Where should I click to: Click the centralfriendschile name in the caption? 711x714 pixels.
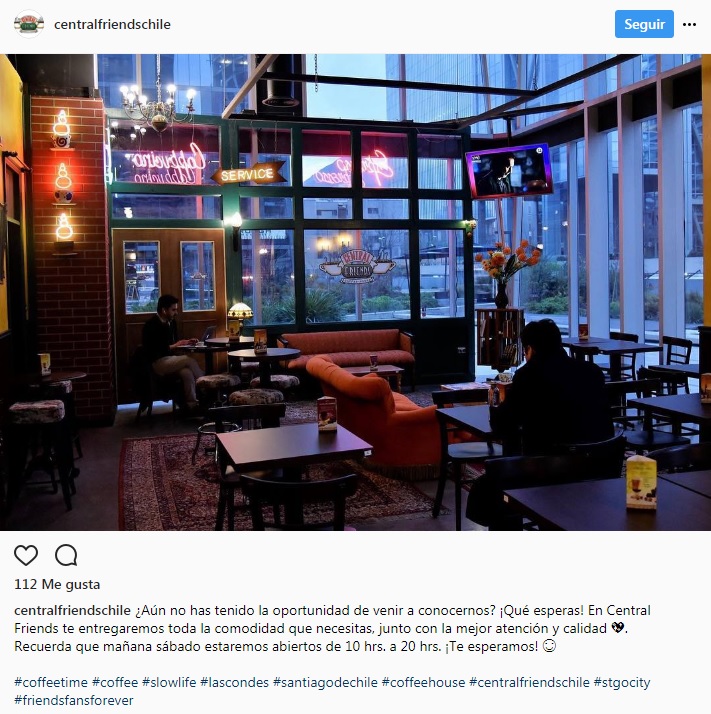[72, 610]
